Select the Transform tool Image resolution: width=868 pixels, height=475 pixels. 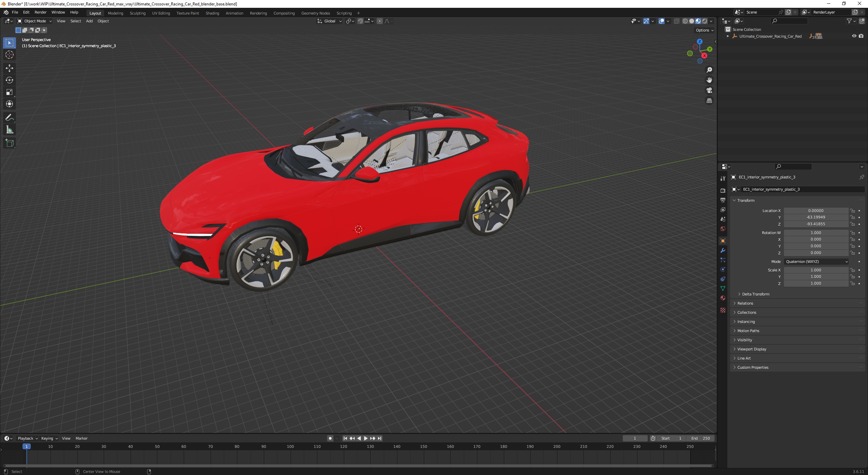coord(9,104)
